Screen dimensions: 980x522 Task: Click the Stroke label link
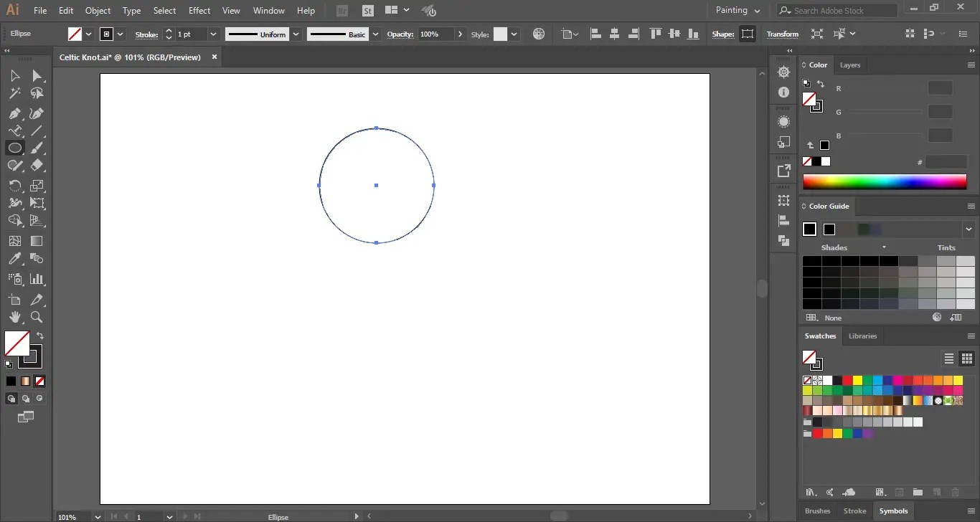click(x=146, y=34)
